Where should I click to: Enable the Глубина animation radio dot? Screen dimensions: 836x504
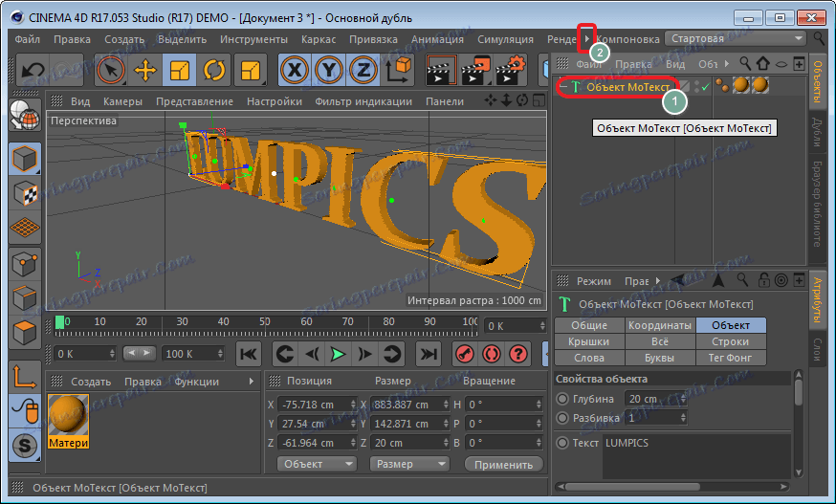(x=562, y=399)
